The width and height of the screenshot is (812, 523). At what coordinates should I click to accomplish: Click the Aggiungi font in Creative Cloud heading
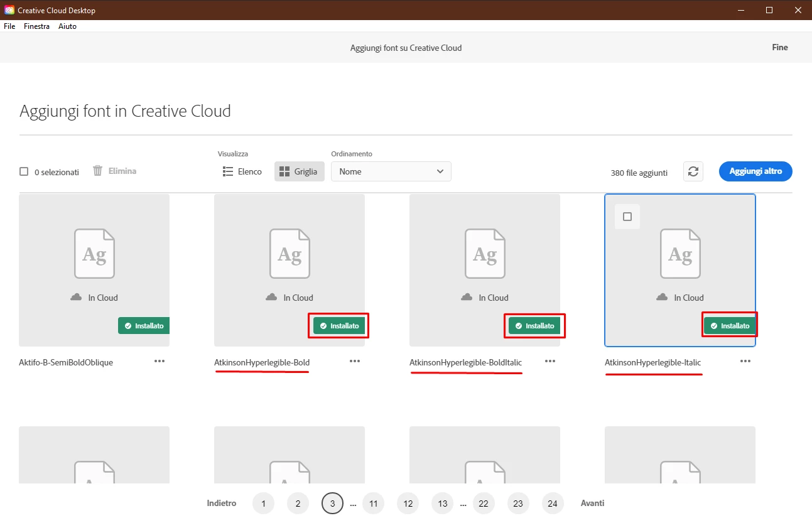[125, 111]
